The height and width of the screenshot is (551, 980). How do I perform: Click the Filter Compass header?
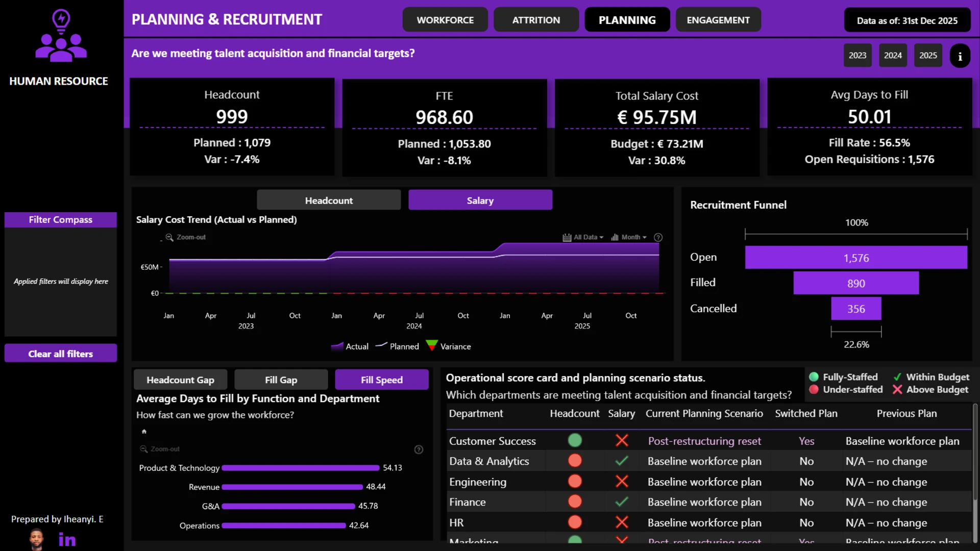pos(61,220)
